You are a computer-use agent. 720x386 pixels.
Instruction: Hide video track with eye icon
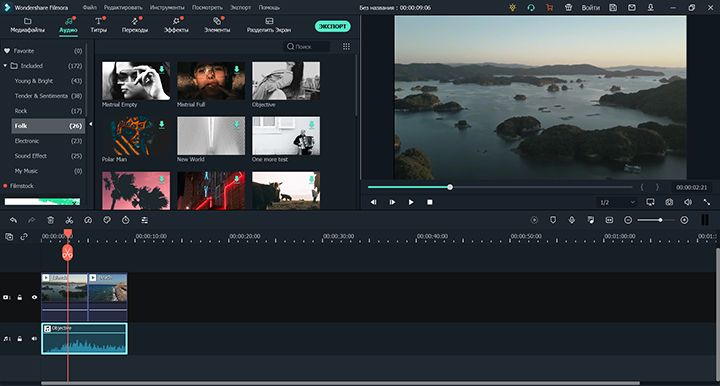[34, 297]
